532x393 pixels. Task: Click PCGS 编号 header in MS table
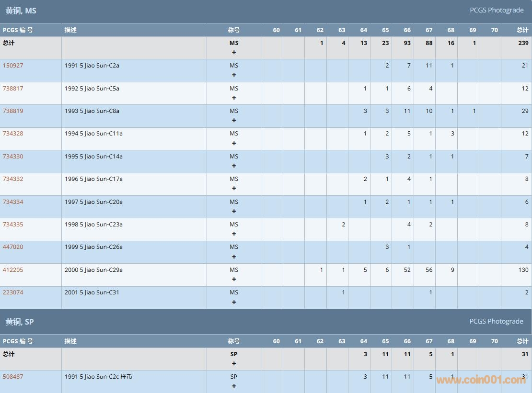18,30
